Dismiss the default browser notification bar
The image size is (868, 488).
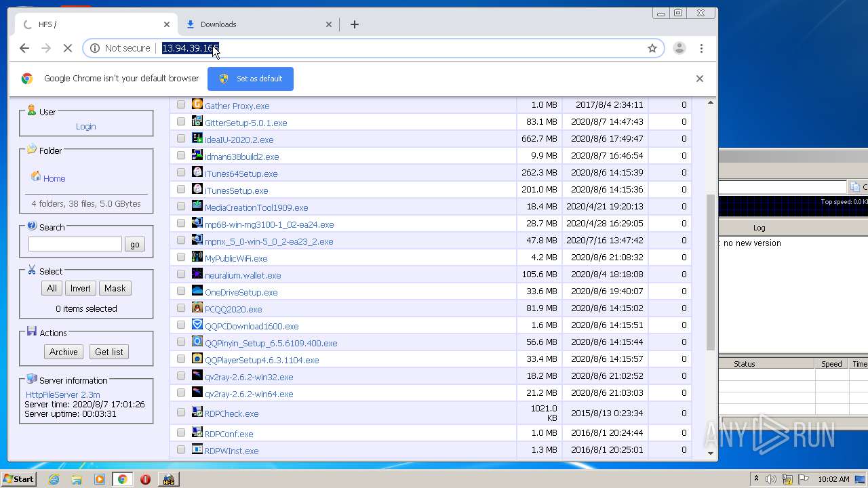[x=700, y=79]
